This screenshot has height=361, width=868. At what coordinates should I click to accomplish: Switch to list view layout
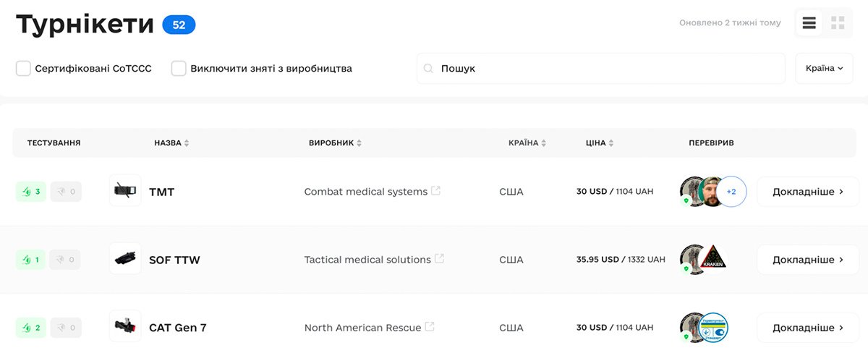tap(809, 23)
